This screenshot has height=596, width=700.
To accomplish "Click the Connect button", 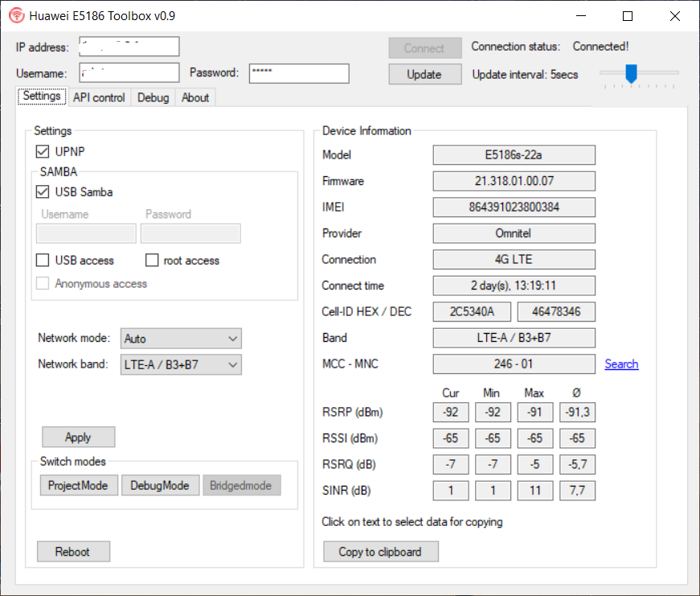I will (x=424, y=48).
